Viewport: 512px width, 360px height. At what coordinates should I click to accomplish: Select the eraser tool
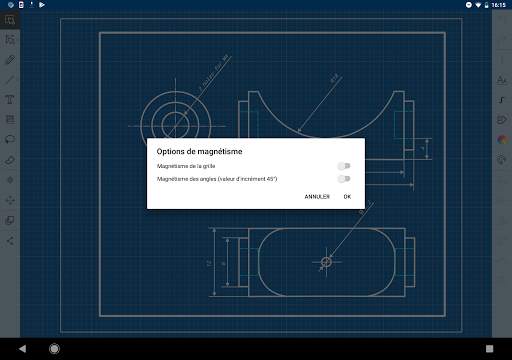coord(10,160)
